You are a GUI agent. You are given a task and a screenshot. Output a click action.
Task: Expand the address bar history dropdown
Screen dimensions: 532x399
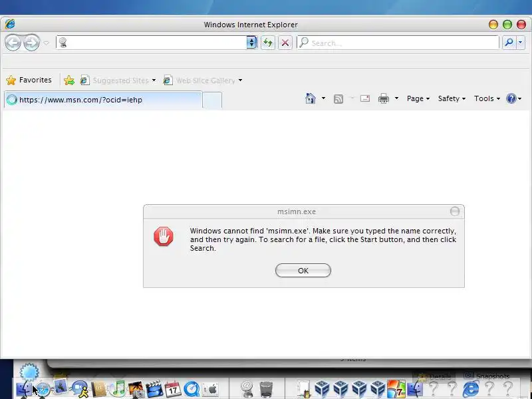[x=252, y=43]
